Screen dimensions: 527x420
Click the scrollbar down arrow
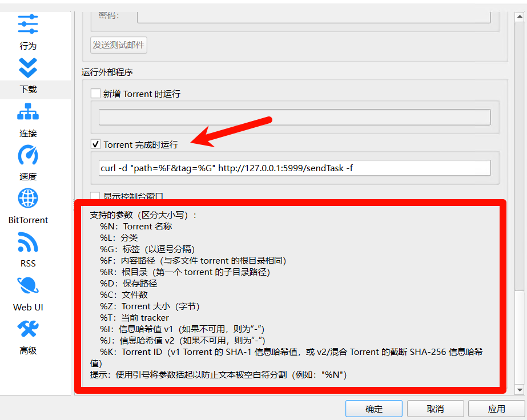520,390
